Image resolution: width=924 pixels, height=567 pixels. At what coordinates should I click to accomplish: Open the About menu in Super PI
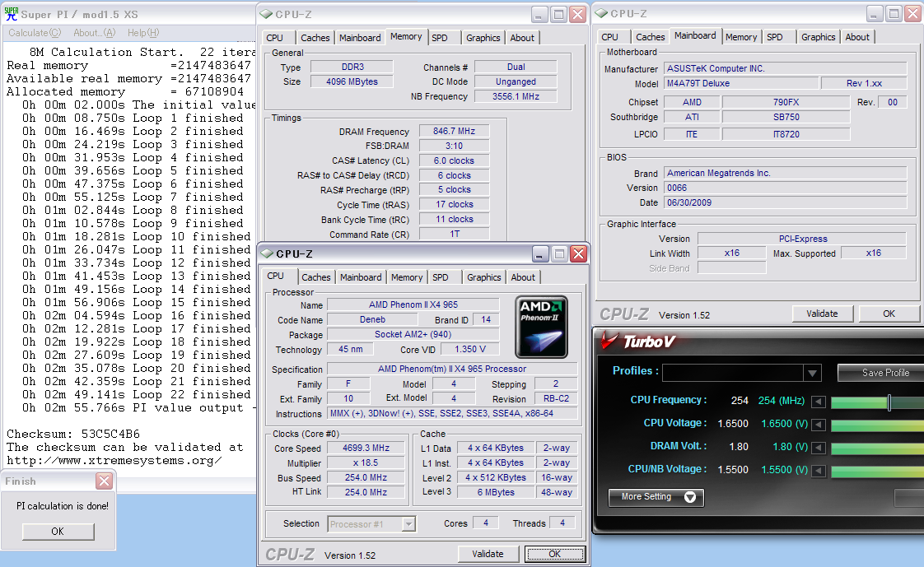coord(94,33)
